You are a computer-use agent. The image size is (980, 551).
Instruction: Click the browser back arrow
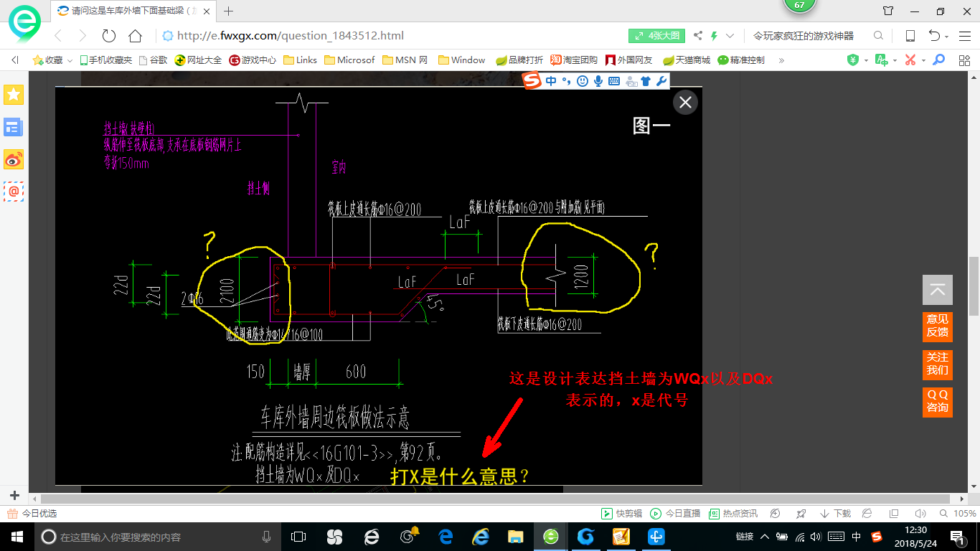[x=59, y=36]
